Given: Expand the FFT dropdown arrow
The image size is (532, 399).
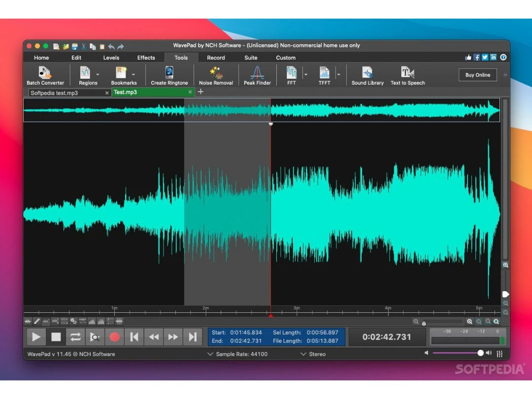Looking at the screenshot, I should [x=306, y=74].
